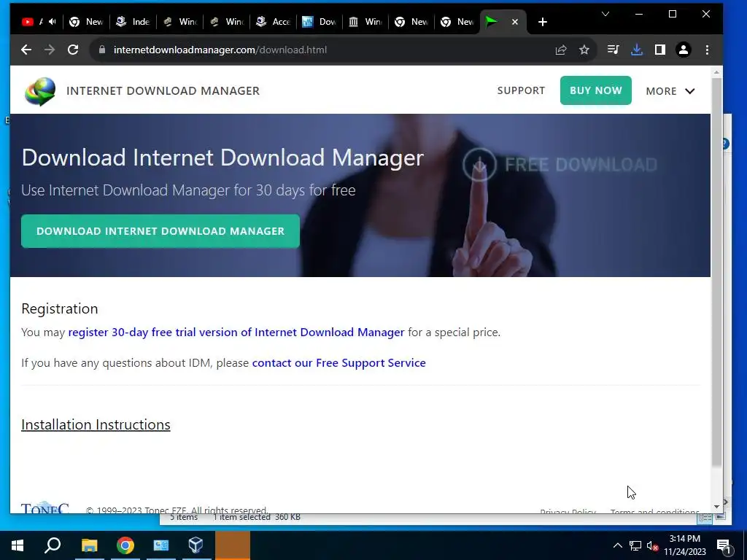This screenshot has height=560, width=747.
Task: Open Chrome three-dot menu
Action: [707, 50]
